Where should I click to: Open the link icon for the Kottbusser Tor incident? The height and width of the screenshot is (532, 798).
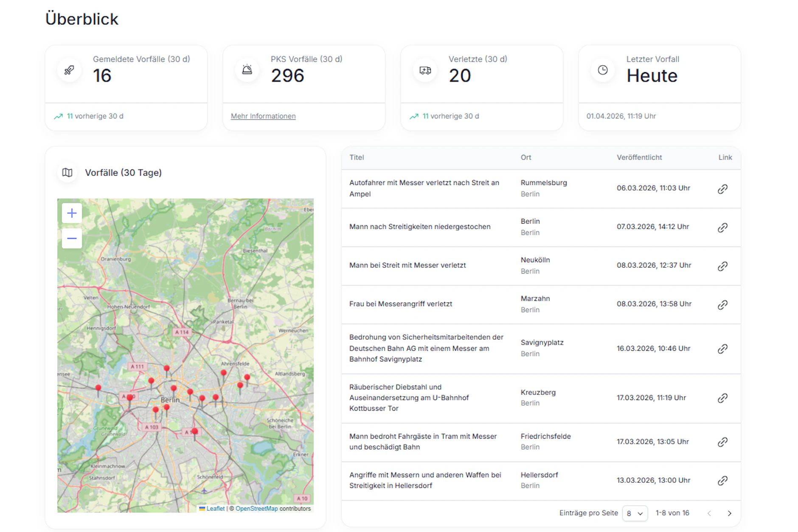click(x=723, y=398)
